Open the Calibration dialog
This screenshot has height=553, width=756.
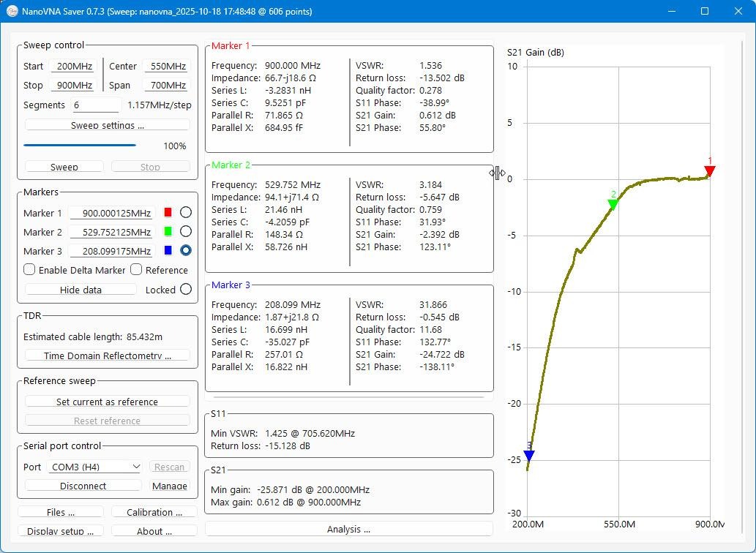click(154, 512)
